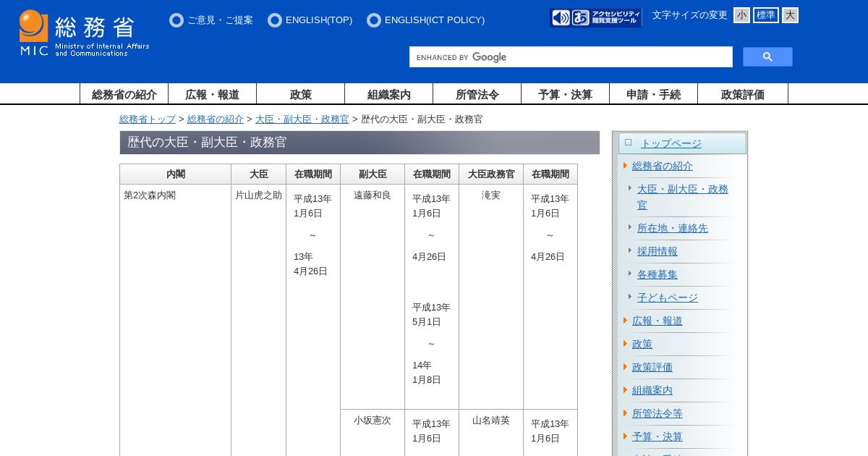
Task: Click the 副大臣 column header
Action: click(x=373, y=174)
